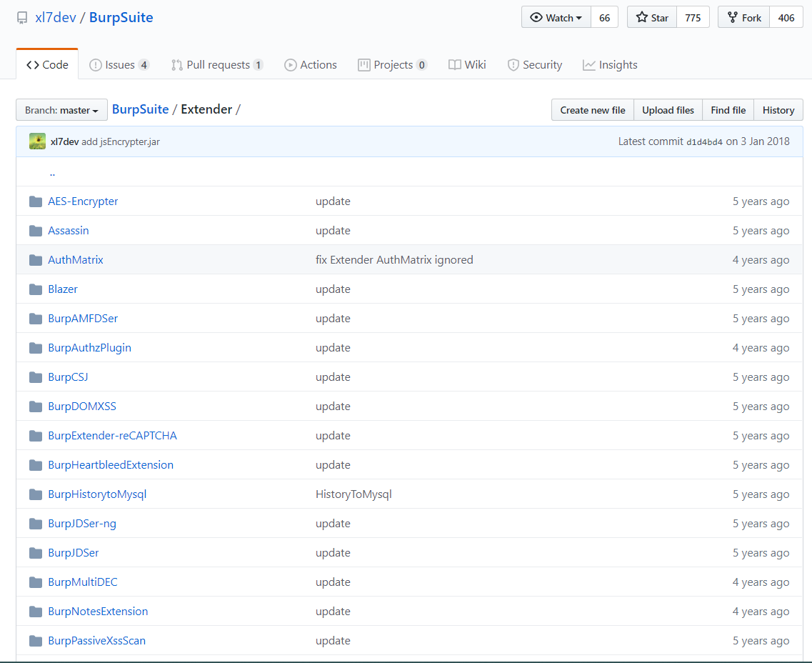This screenshot has width=812, height=663.
Task: Open the BurpJDSer-ng folder link
Action: [82, 524]
